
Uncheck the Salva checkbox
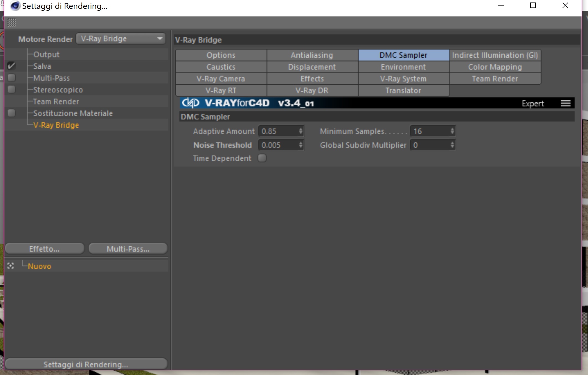coord(11,66)
